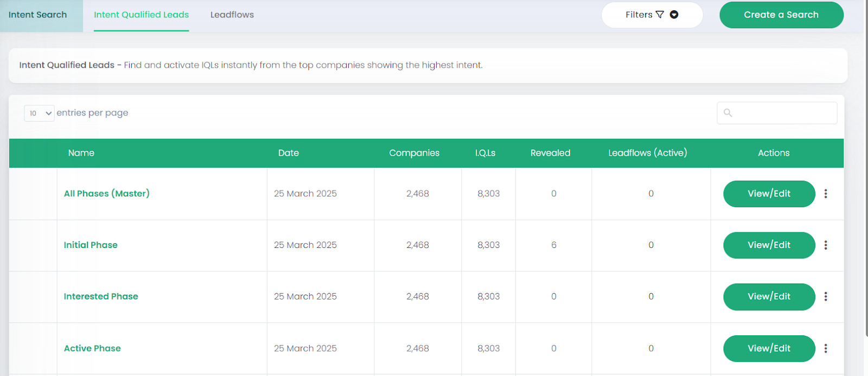Open kebab menu for All Phases (Master)
The image size is (868, 376).
coord(826,194)
